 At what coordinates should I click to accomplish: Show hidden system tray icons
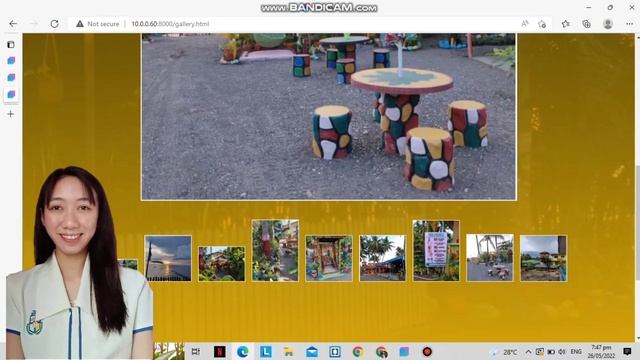click(528, 352)
